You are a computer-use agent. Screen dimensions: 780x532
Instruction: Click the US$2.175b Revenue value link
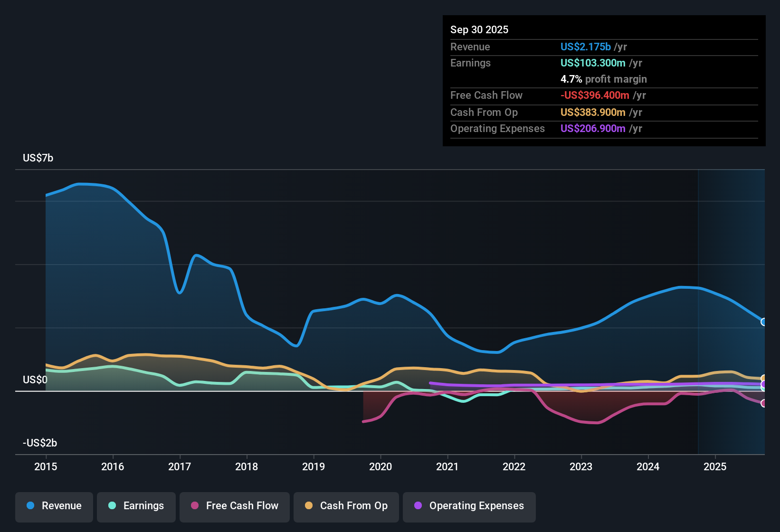pyautogui.click(x=585, y=47)
